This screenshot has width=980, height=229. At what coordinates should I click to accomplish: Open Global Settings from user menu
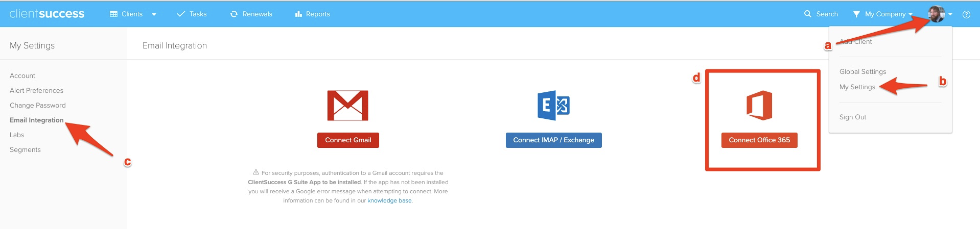coord(862,71)
